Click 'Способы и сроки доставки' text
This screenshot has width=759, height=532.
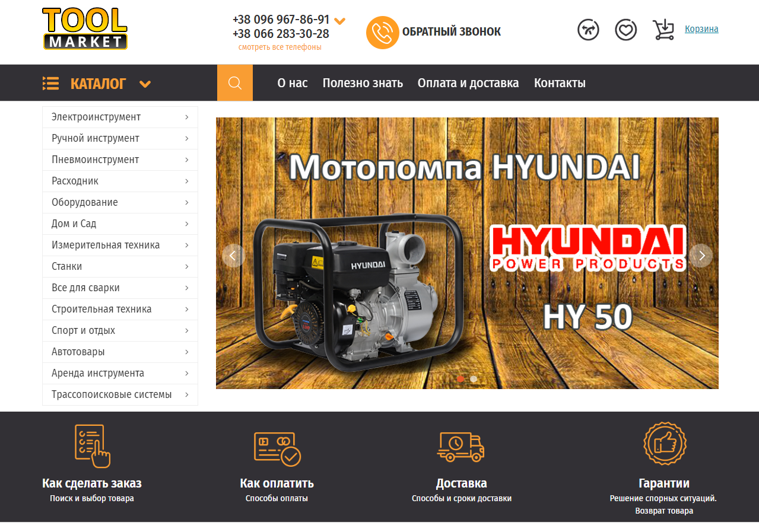(x=462, y=498)
